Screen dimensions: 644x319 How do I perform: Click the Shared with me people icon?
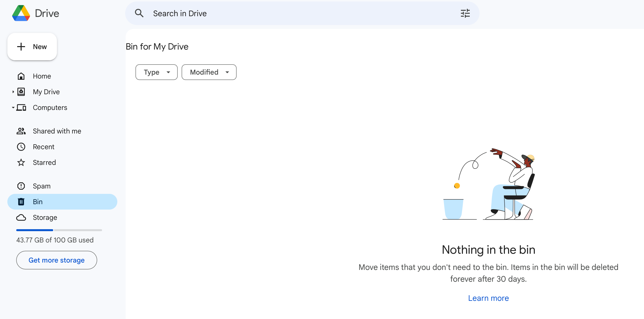tap(21, 131)
